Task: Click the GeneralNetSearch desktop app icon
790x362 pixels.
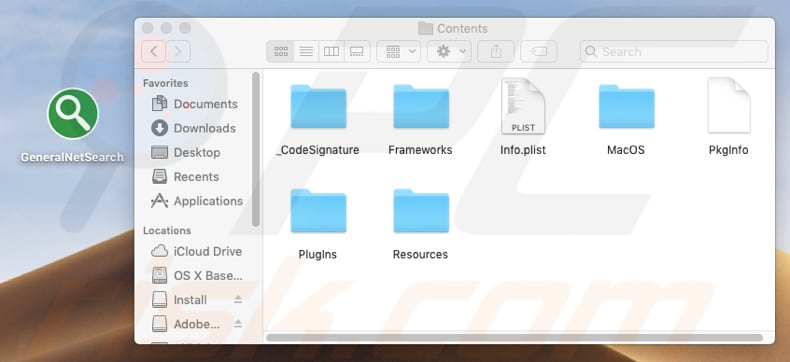Action: (x=73, y=113)
